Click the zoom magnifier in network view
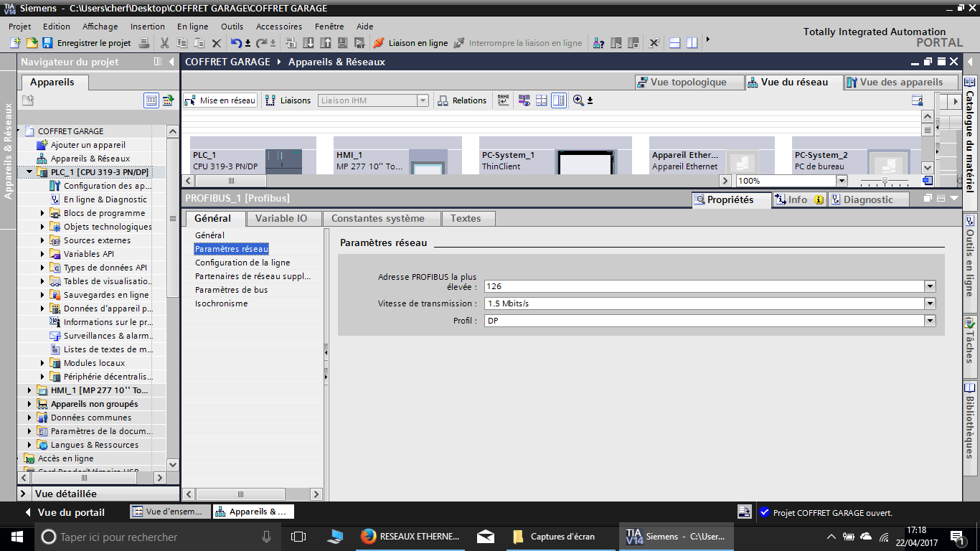 [x=578, y=100]
